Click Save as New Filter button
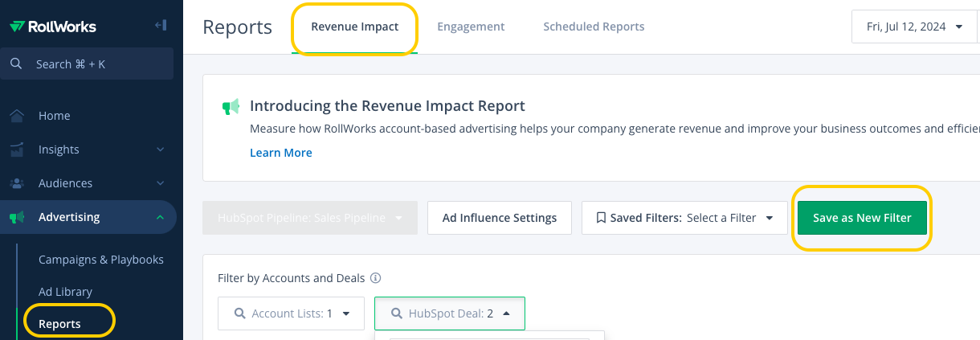Screen dimensions: 980x340 tap(862, 218)
